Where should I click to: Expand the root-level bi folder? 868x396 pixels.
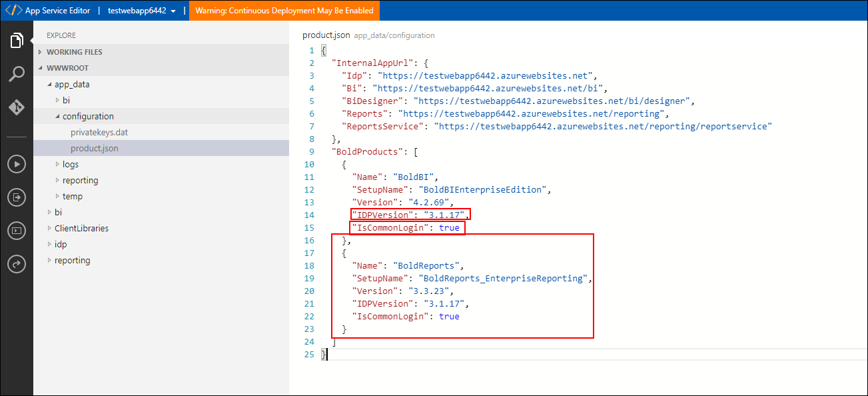[161, 212]
